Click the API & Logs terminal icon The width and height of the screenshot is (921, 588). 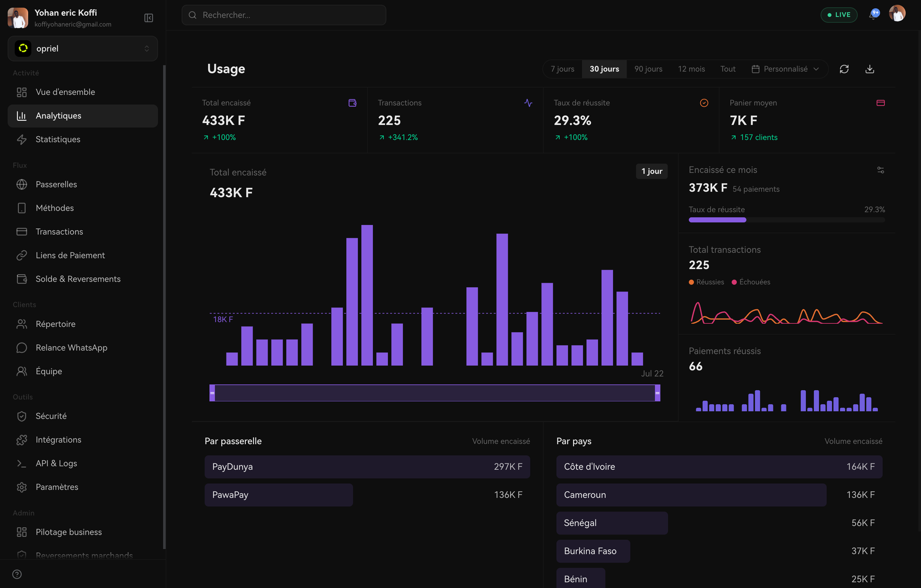[21, 463]
